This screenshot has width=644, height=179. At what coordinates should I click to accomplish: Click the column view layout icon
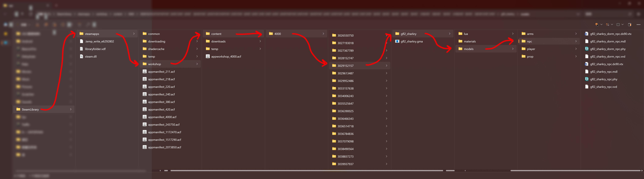(x=618, y=24)
